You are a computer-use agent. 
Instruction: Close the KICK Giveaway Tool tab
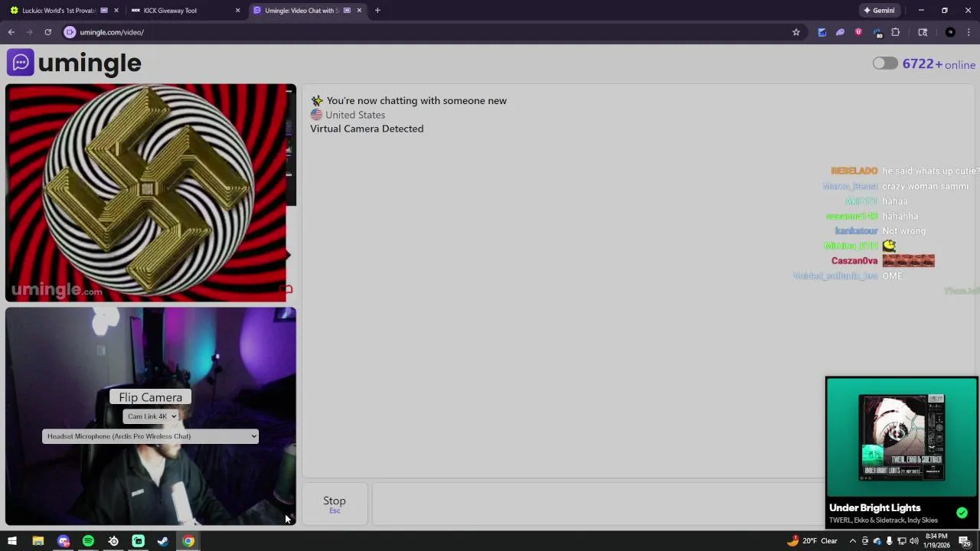tap(237, 11)
